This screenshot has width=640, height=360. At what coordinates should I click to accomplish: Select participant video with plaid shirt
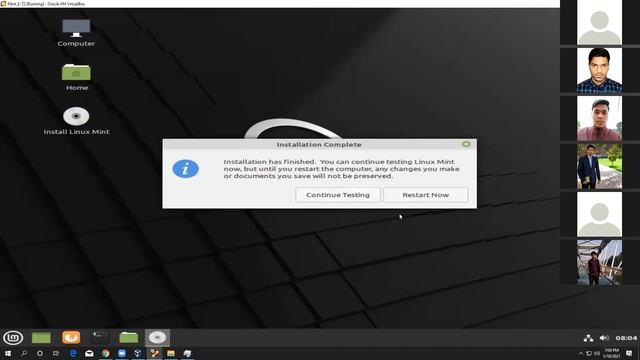[599, 70]
